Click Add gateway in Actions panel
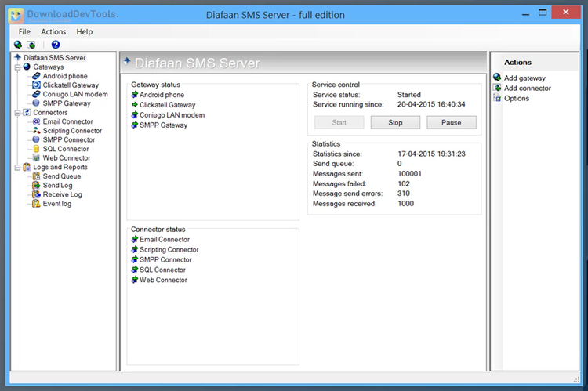 [524, 78]
